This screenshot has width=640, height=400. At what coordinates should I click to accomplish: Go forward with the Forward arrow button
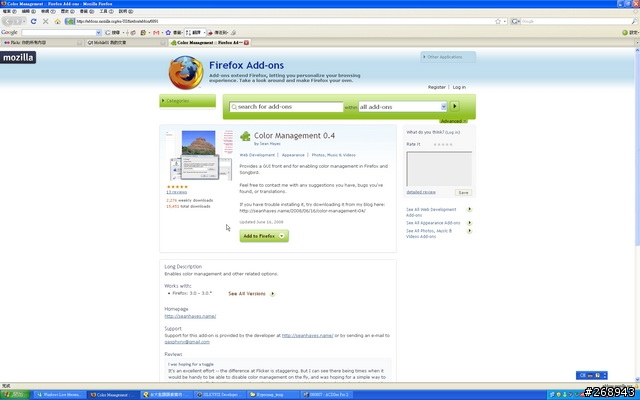click(18, 21)
